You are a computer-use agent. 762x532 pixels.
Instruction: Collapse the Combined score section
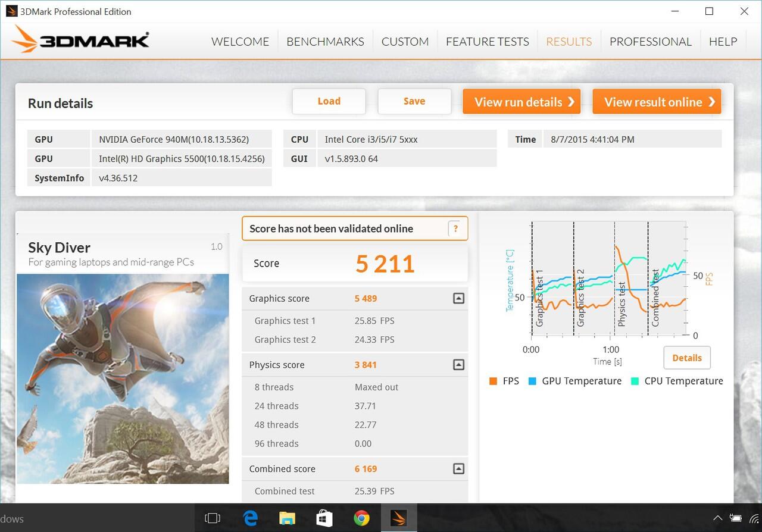pos(458,469)
